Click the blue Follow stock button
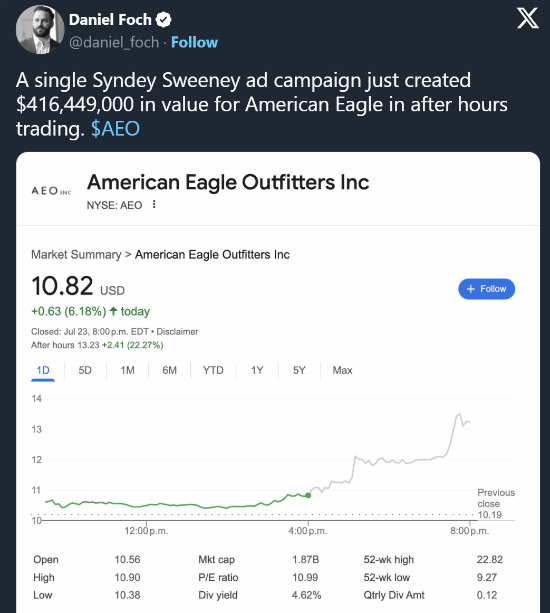The image size is (550, 613). [486, 289]
